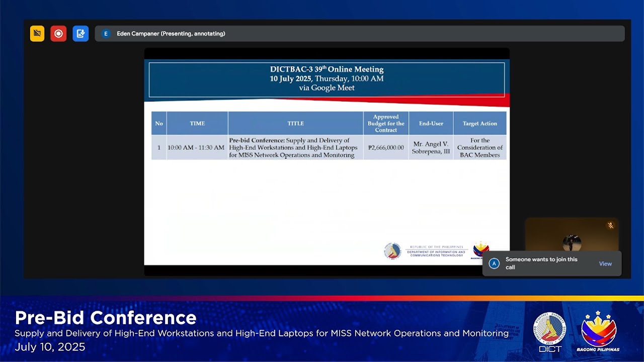This screenshot has height=362, width=644.
Task: Click the TITLE column header
Action: (x=295, y=123)
